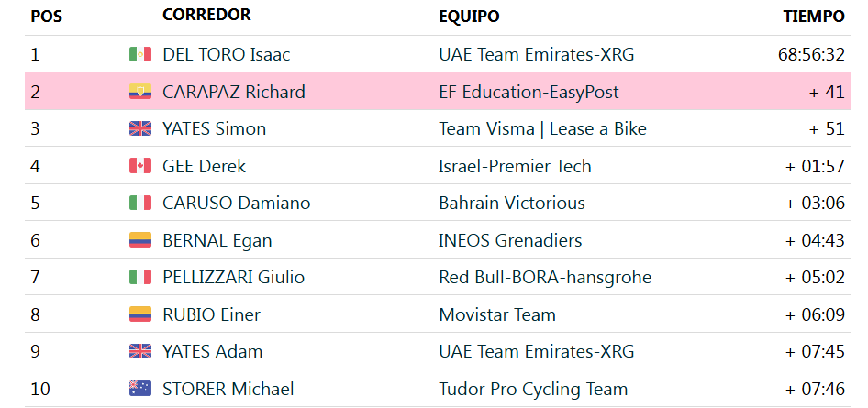Click the Australian flag beside STORER Michael
The width and height of the screenshot is (868, 408).
140,389
